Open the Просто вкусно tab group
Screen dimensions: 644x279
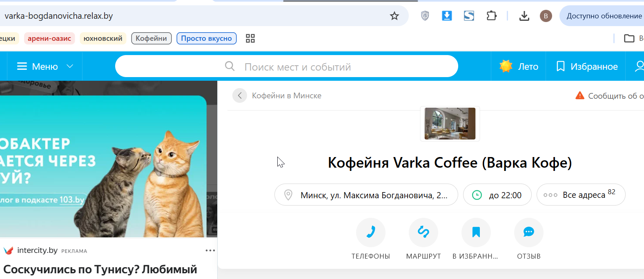point(207,38)
